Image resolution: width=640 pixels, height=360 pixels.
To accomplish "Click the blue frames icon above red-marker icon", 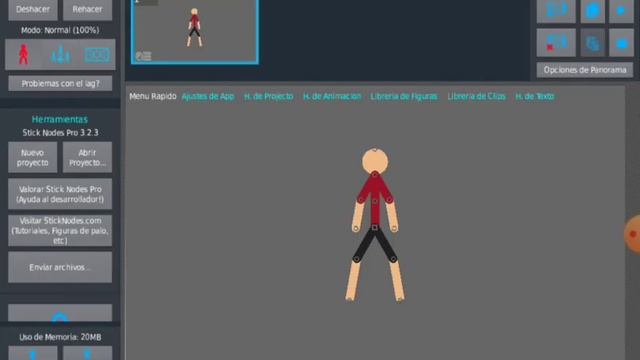I will click(x=556, y=11).
